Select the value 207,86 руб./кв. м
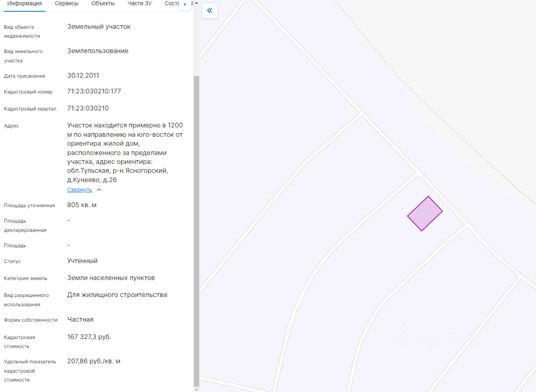 click(x=94, y=361)
